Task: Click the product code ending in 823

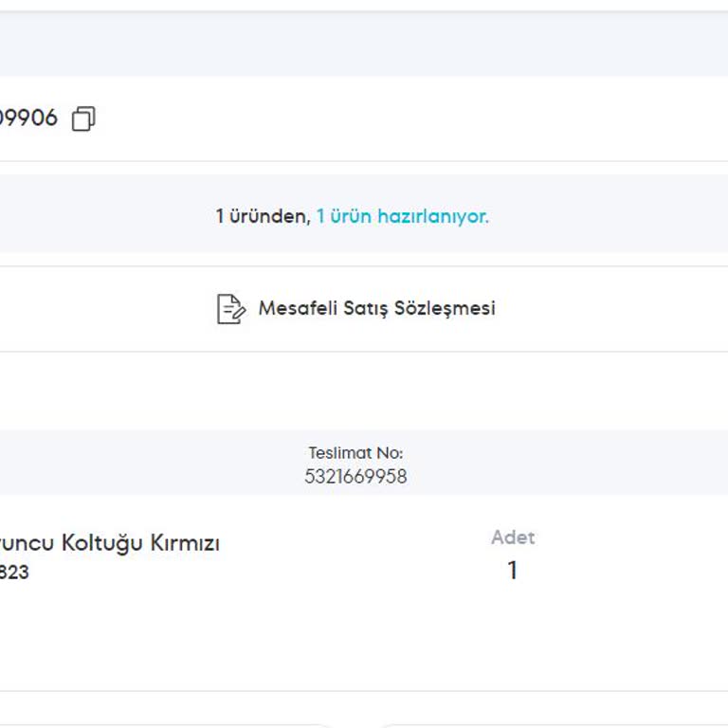Action: 15,573
